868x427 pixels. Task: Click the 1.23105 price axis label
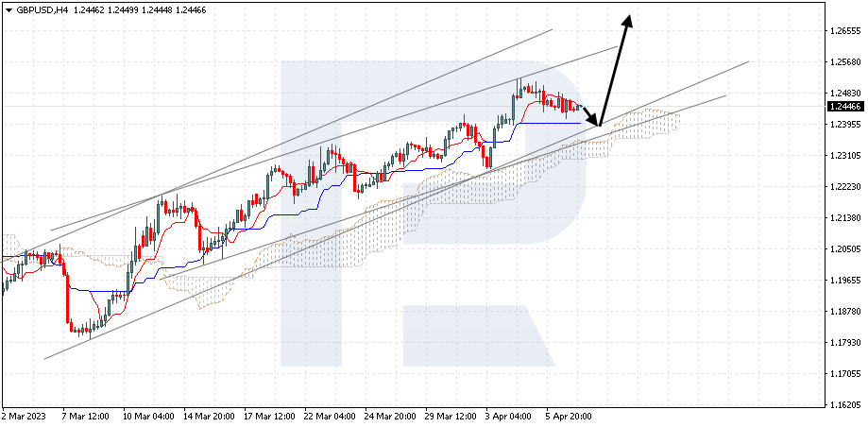pos(839,156)
